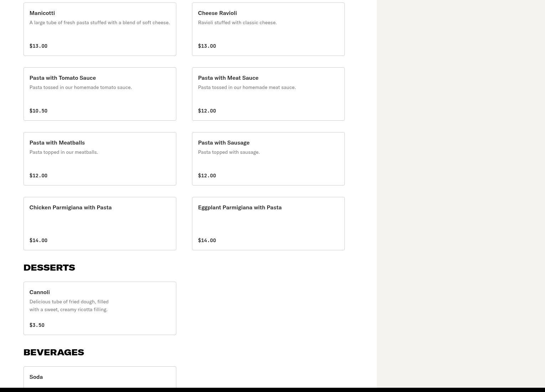
Task: Click the $3.50 Cannoli price
Action: click(x=37, y=325)
